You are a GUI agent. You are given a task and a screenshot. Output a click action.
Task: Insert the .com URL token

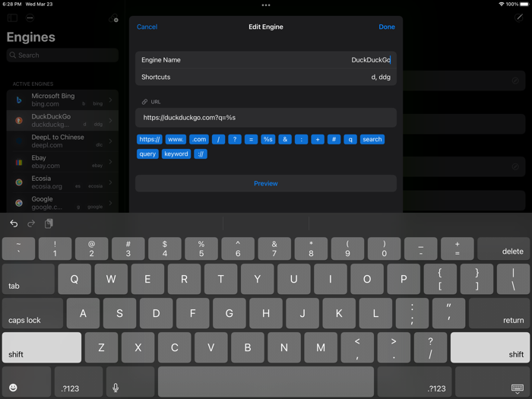point(199,139)
